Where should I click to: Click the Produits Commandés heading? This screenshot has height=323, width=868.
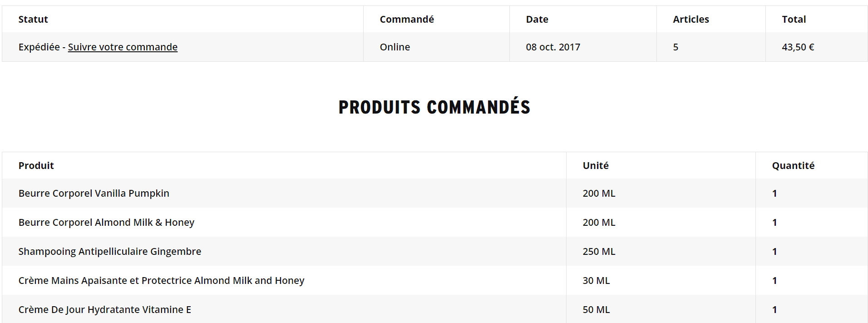pyautogui.click(x=434, y=107)
